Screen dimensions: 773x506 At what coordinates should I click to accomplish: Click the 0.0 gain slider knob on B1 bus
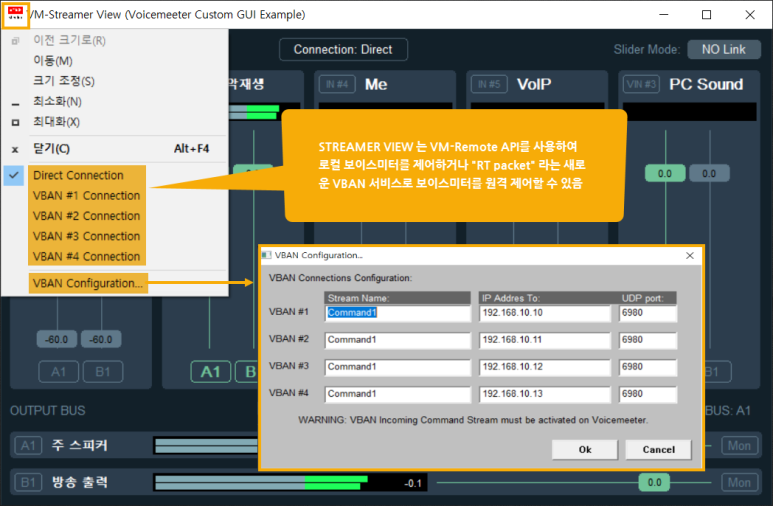click(654, 483)
